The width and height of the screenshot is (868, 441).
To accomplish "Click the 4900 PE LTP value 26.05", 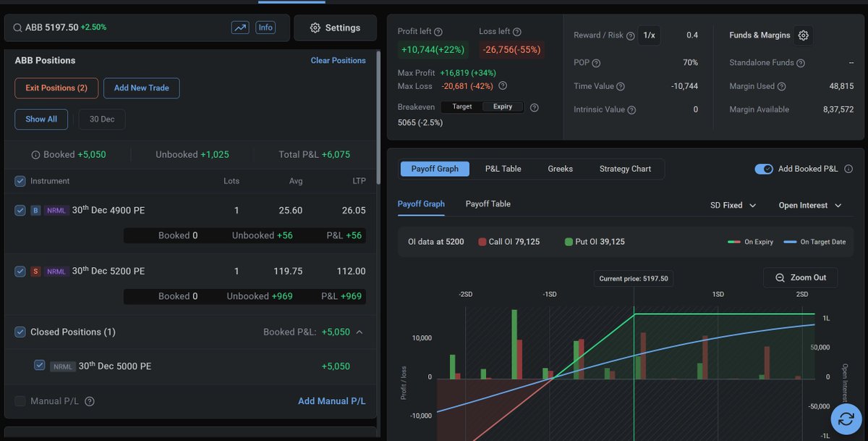I will 354,211.
